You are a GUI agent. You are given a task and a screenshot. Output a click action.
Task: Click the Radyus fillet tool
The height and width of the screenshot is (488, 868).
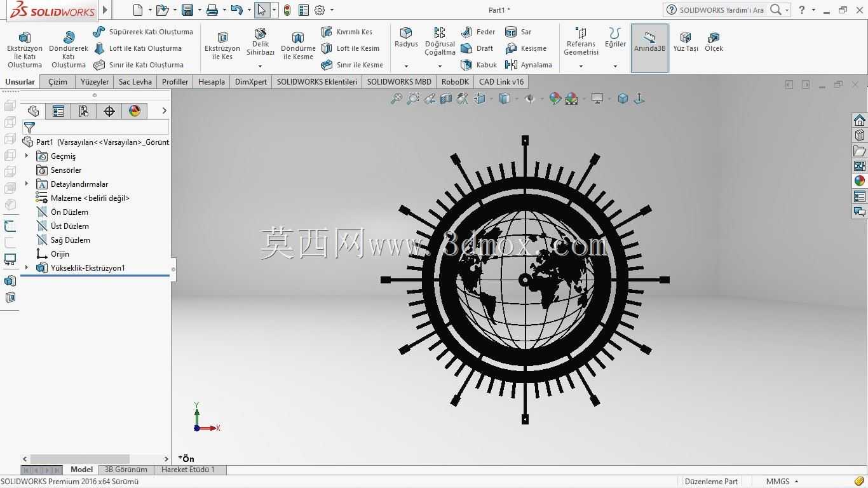point(406,38)
